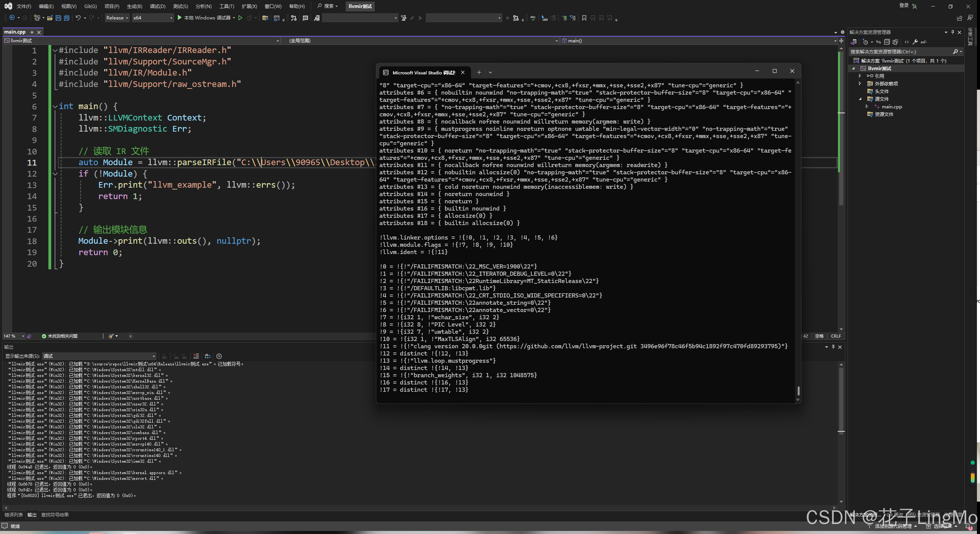The height and width of the screenshot is (534, 980).
Task: Select main.cpp in Solution Explorer
Action: coord(891,107)
